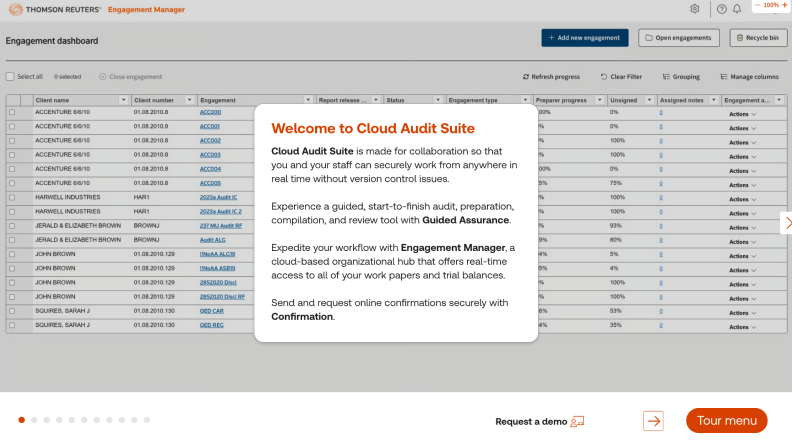Viewport: 792px width, 446px height.
Task: Click Add new engagement button
Action: tap(585, 38)
